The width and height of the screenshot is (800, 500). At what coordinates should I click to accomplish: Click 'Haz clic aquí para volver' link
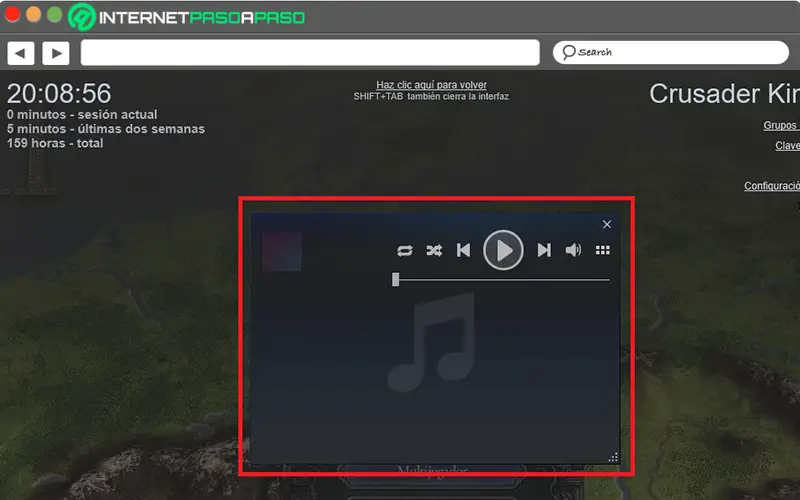[x=431, y=85]
